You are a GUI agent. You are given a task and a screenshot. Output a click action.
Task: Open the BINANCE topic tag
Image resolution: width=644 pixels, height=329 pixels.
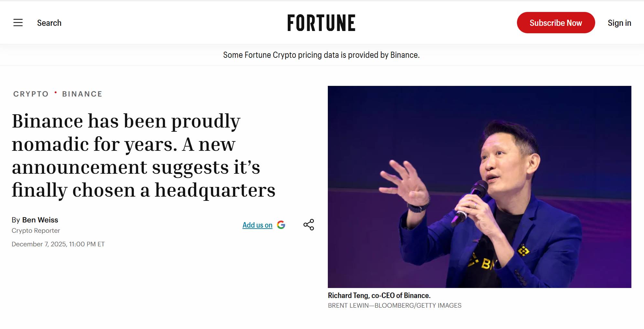(x=82, y=94)
